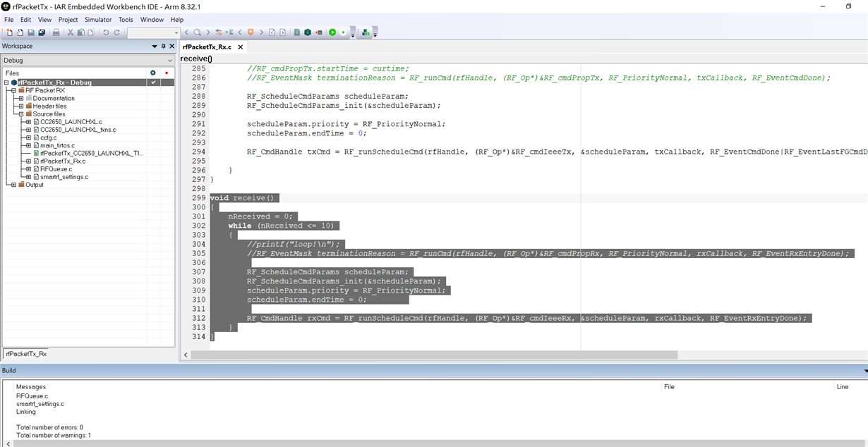Toggle the checkmark option column for rfPacketTx_Rx - Debug
This screenshot has width=868, height=447.
click(x=153, y=82)
